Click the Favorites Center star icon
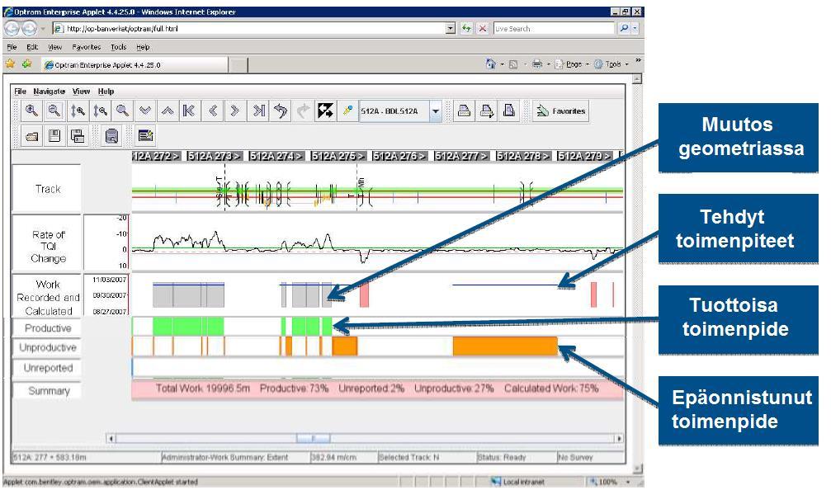This screenshot has width=831, height=504. [x=10, y=64]
